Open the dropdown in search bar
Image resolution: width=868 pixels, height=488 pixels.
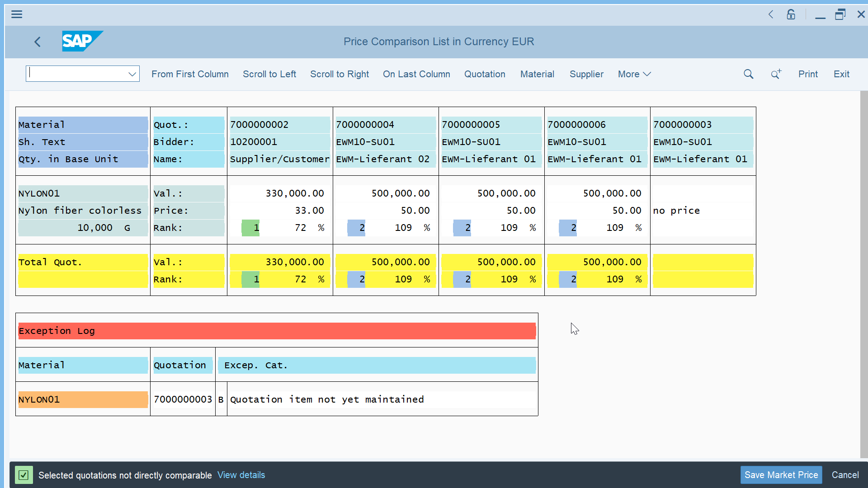pyautogui.click(x=132, y=74)
